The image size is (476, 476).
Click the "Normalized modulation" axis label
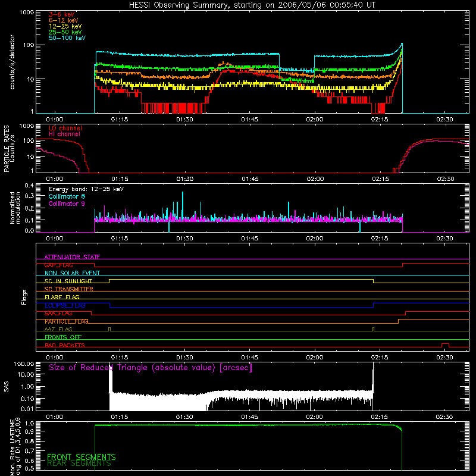click(15, 208)
